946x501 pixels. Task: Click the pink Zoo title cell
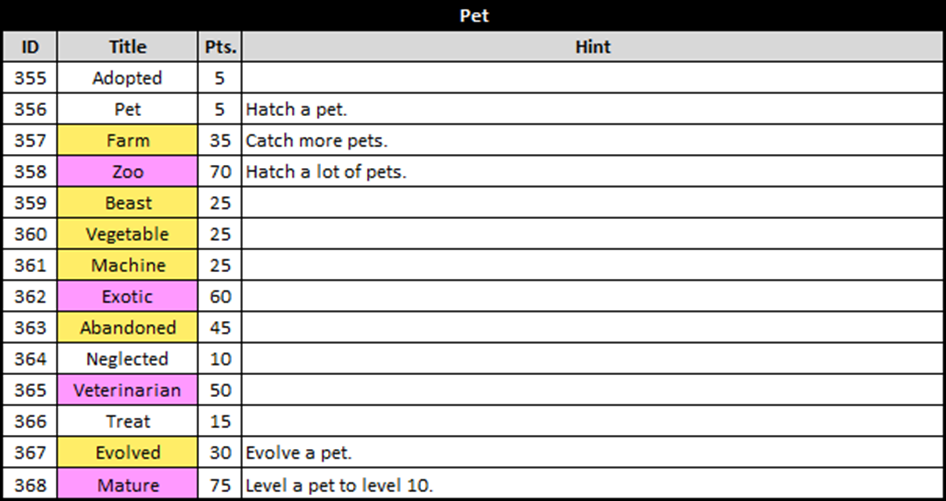pyautogui.click(x=127, y=171)
